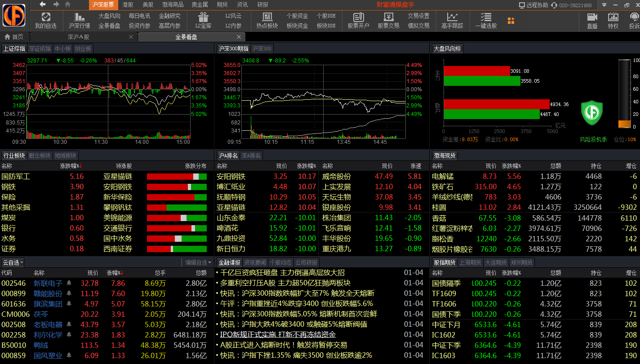Image resolution: width=640 pixels, height=364 pixels.
Task: Open 沪深行情 market quotes icon
Action: [x=79, y=18]
